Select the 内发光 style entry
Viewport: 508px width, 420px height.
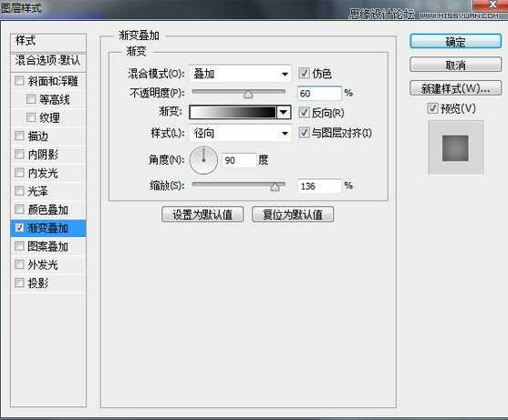click(43, 173)
